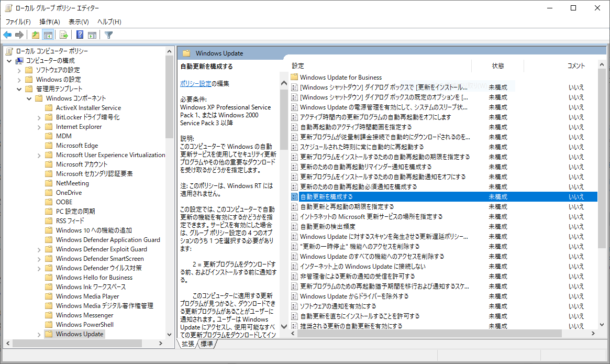Click settings list horizontal scroll right arrow
Viewport: 610px width, 364px height.
tap(593, 334)
